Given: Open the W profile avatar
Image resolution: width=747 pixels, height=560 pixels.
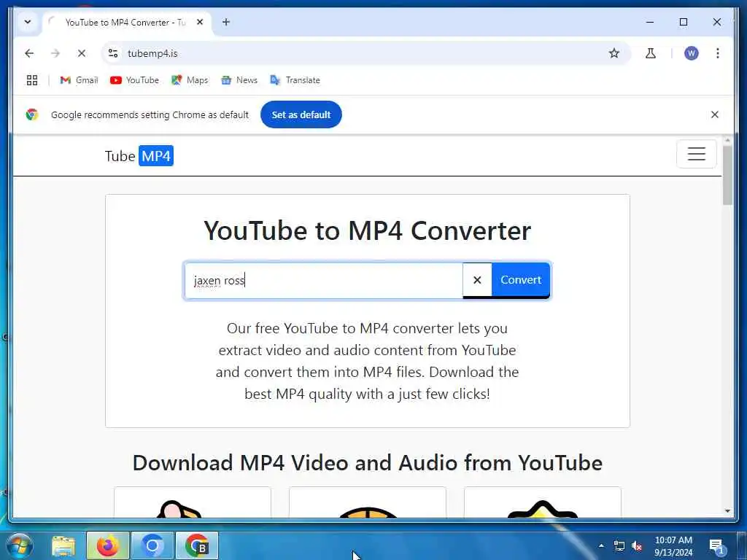Looking at the screenshot, I should tap(692, 53).
